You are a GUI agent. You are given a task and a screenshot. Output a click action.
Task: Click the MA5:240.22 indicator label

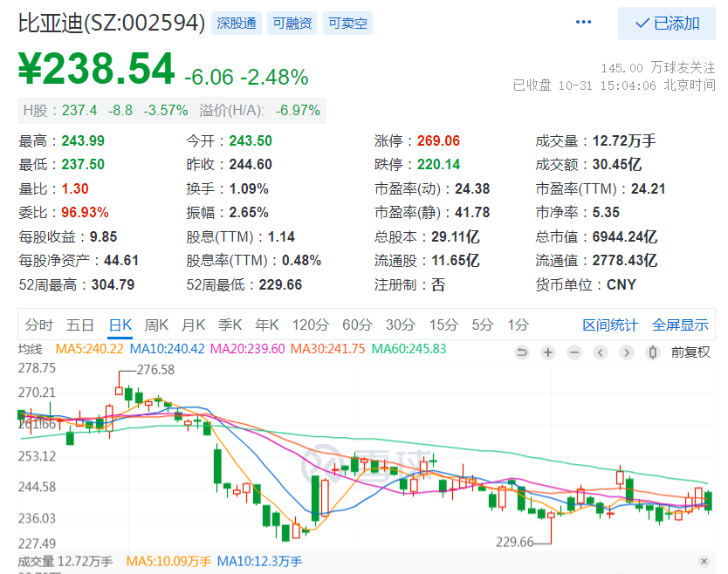pyautogui.click(x=90, y=348)
